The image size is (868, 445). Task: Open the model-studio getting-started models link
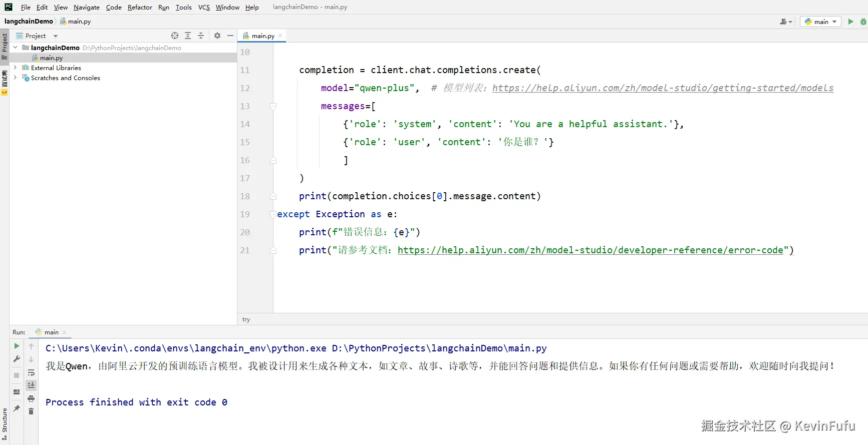663,88
